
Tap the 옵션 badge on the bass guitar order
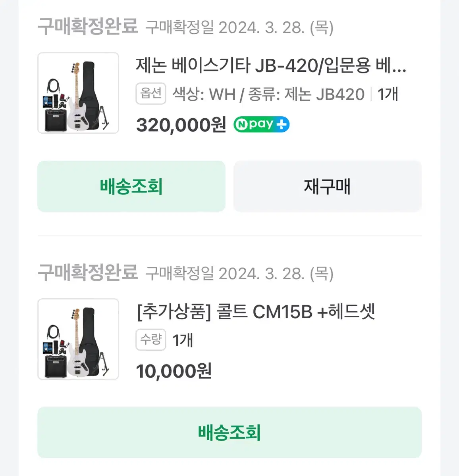[x=151, y=94]
